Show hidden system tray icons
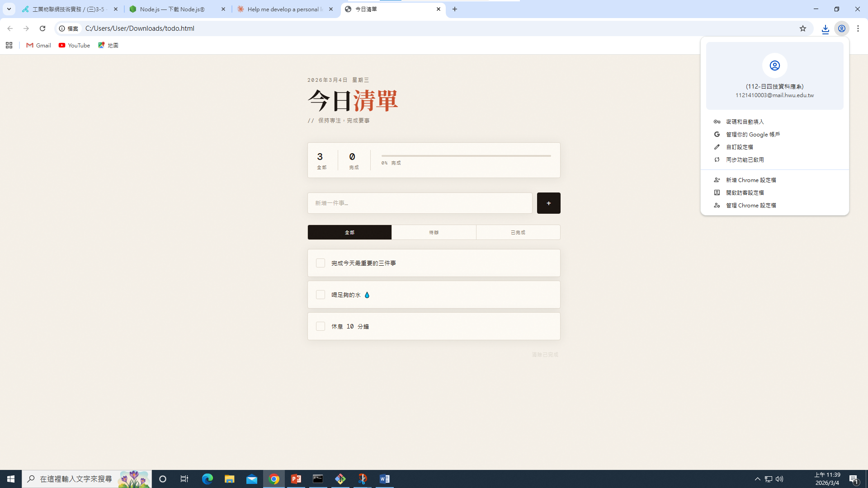 click(757, 479)
